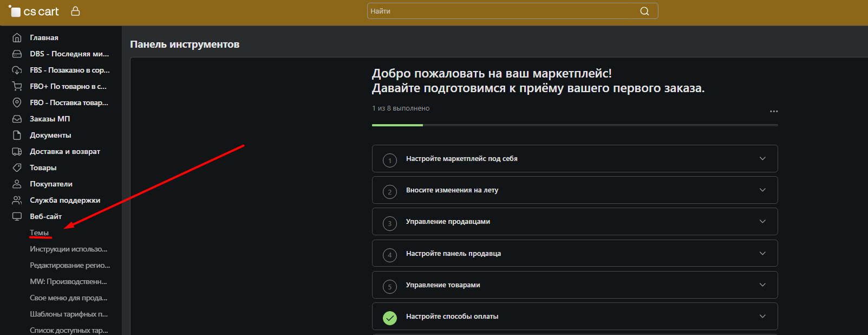The width and height of the screenshot is (868, 335).
Task: Click the search magnifier icon
Action: (x=644, y=11)
